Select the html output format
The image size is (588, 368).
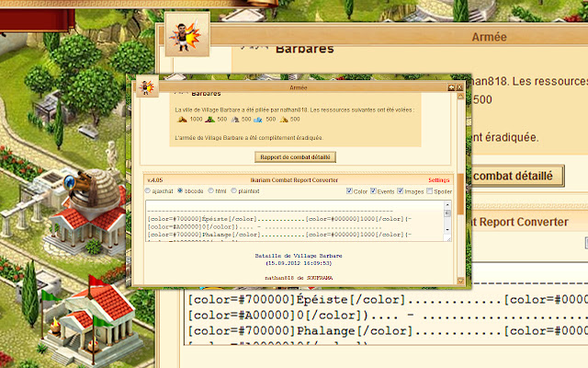pos(210,190)
